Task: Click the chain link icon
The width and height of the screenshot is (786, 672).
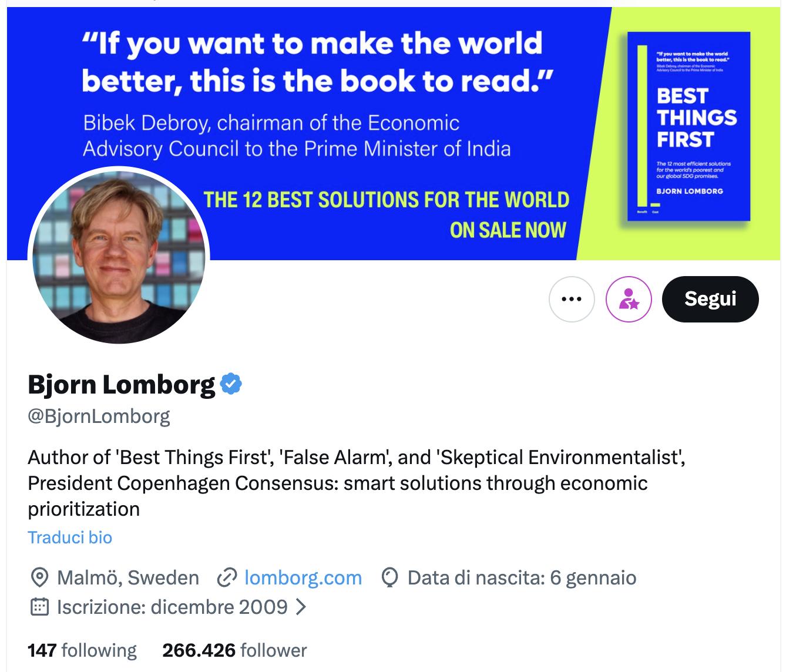Action: click(x=227, y=578)
